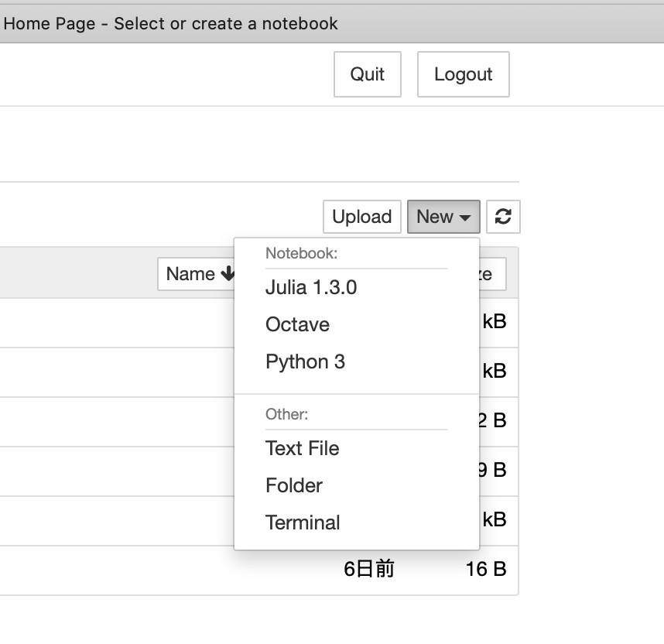The height and width of the screenshot is (644, 664).
Task: Close the New dropdown button
Action: pyautogui.click(x=443, y=217)
